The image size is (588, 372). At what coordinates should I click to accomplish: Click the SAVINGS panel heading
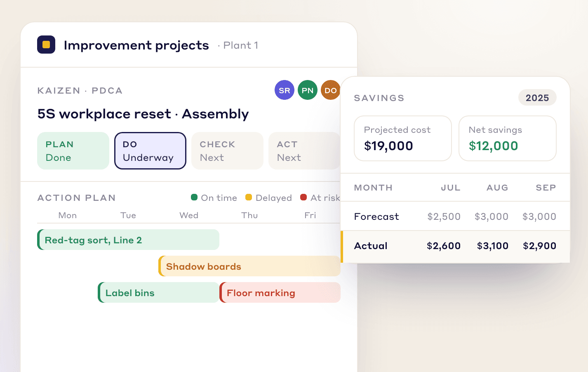(x=379, y=98)
